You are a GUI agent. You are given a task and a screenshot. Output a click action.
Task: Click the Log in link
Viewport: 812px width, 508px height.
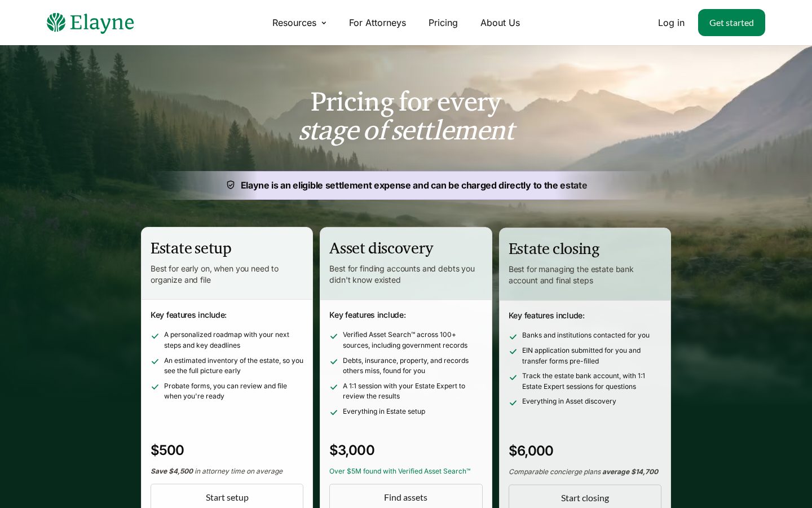click(671, 23)
